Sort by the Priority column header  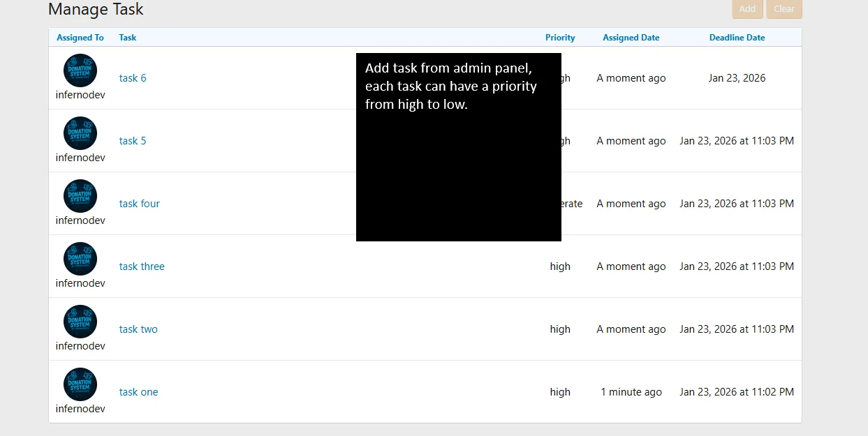[560, 38]
